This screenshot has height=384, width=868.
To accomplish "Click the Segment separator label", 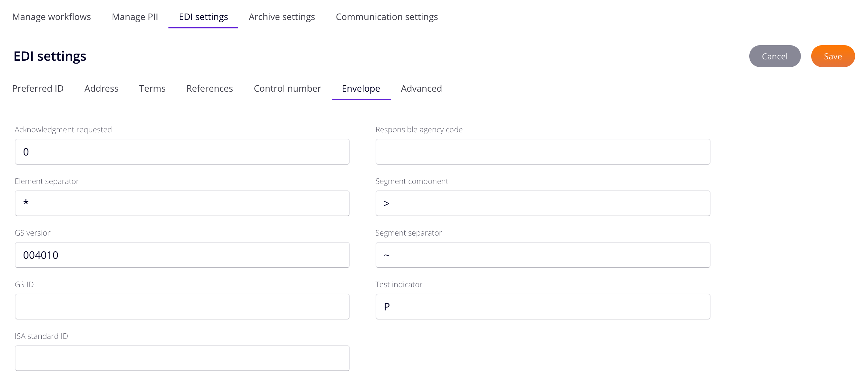I will tap(409, 233).
